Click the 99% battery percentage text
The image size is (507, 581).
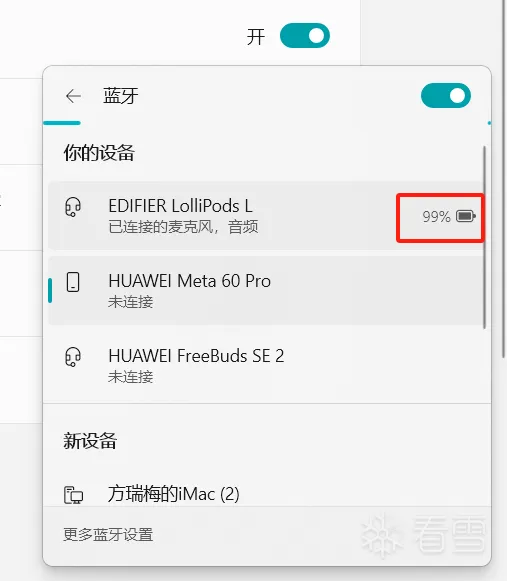pos(436,216)
